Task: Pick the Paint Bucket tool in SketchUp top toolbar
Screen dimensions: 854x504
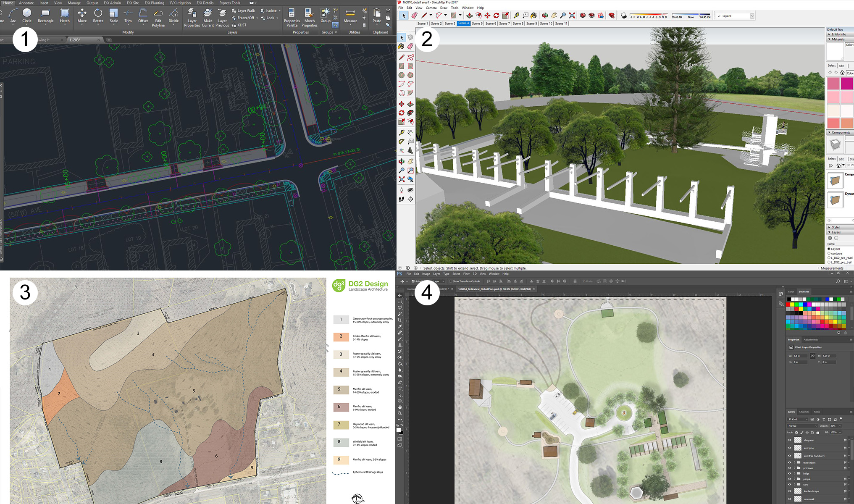Action: [x=533, y=16]
